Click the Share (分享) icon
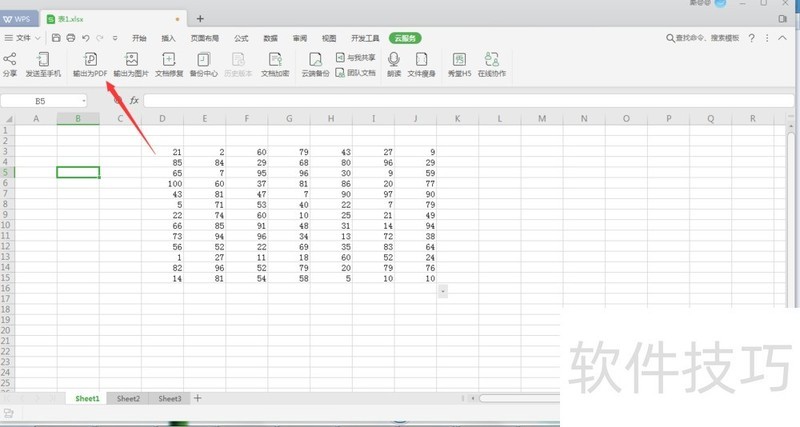 (x=10, y=64)
